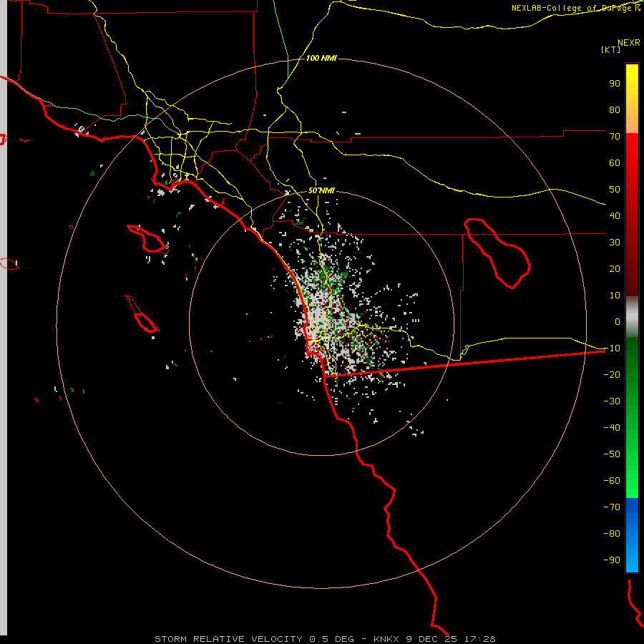Screen dimensions: 644x644
Task: Click the -40 value on the velocity scale
Action: pyautogui.click(x=612, y=428)
